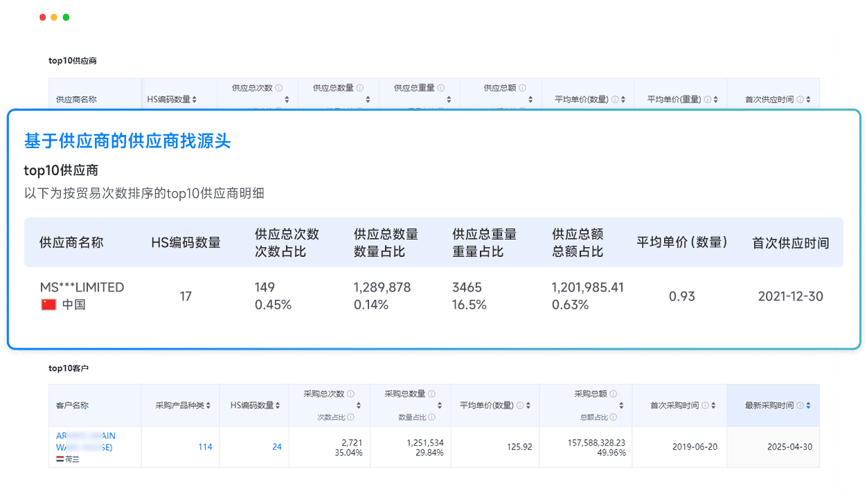Click the blue 114 purchased product count link
This screenshot has height=504, width=867.
coord(205,447)
